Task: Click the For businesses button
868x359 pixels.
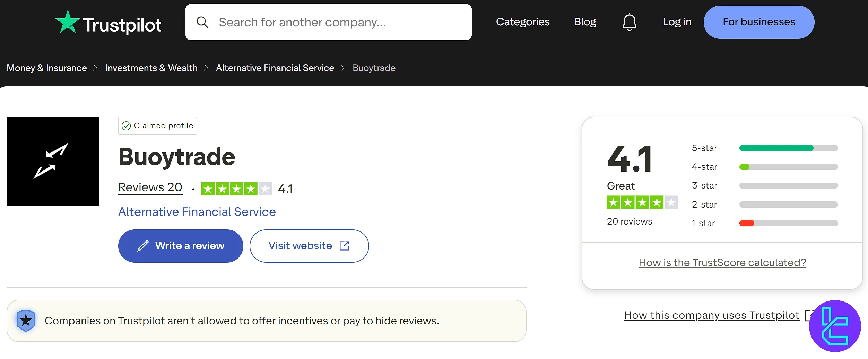Action: click(758, 22)
